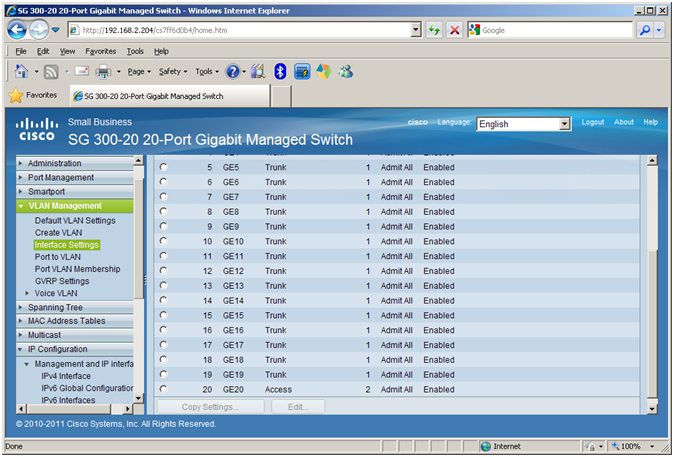Screen dimensions: 674x457
Task: Expand the Administration tree section
Action: tap(20, 163)
